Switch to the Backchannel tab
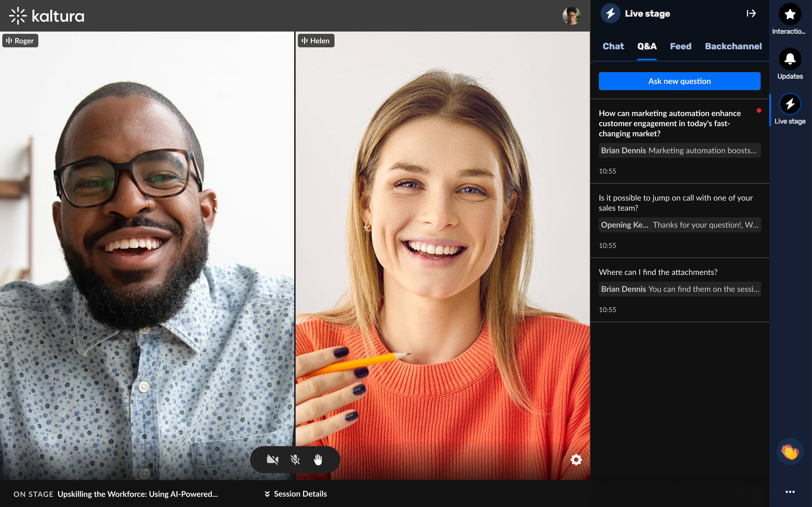This screenshot has height=507, width=812. click(x=733, y=46)
